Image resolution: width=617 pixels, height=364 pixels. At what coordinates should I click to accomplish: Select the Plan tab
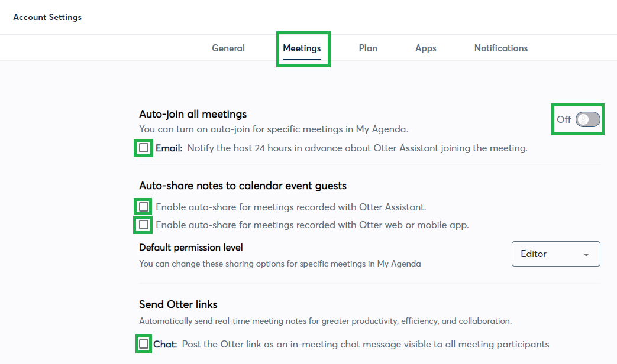point(367,48)
